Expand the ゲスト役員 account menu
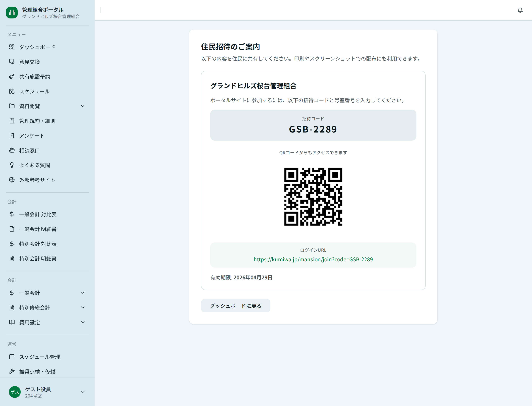The width and height of the screenshot is (532, 406). click(83, 392)
